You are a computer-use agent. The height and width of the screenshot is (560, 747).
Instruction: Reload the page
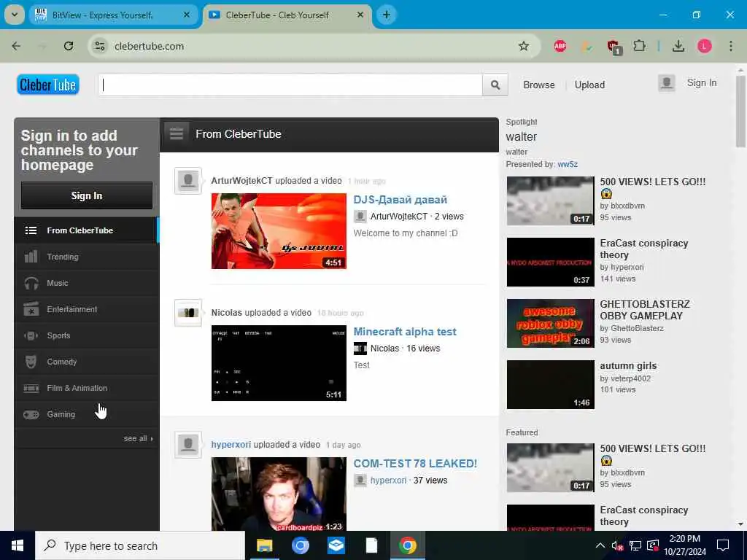pos(69,46)
